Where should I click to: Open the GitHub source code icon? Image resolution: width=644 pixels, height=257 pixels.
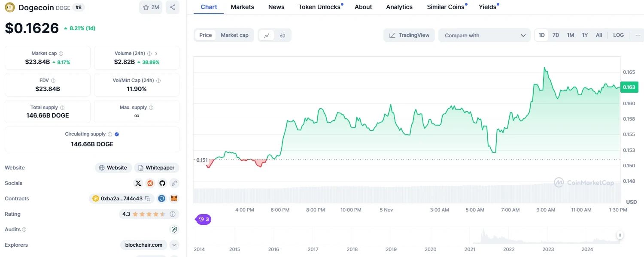pyautogui.click(x=162, y=183)
